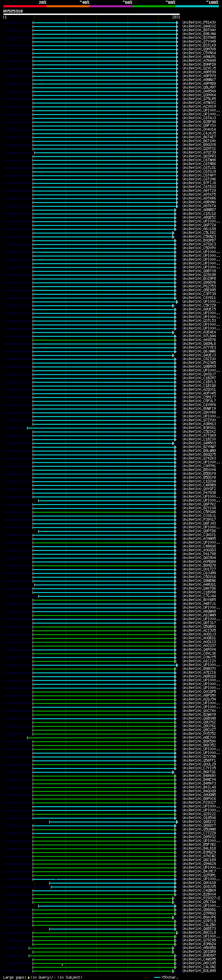Click hit label UniRef100_Q6EE73
Viewport: 222px width, 980px height.
199,929
